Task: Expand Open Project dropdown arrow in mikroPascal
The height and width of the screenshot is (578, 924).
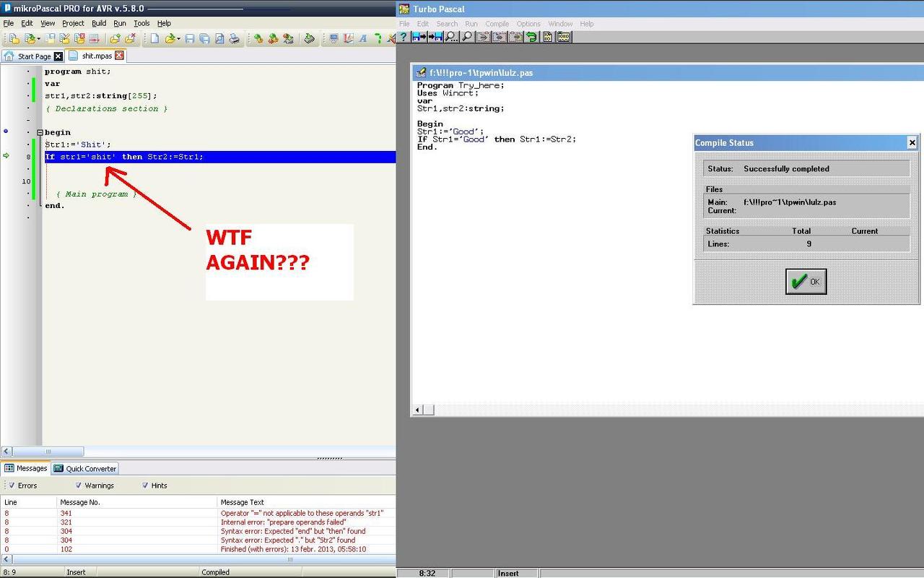Action: [x=38, y=39]
